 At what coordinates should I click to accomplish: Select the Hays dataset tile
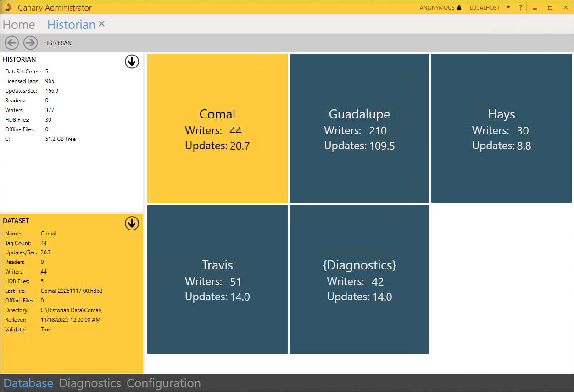coord(502,128)
